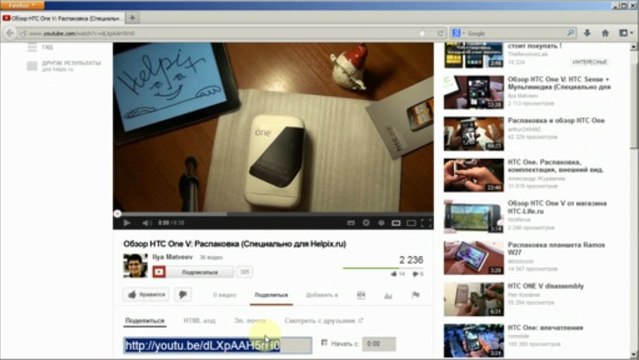Image resolution: width=639 pixels, height=360 pixels.
Task: Click the 2 236 view count
Action: [x=411, y=260]
